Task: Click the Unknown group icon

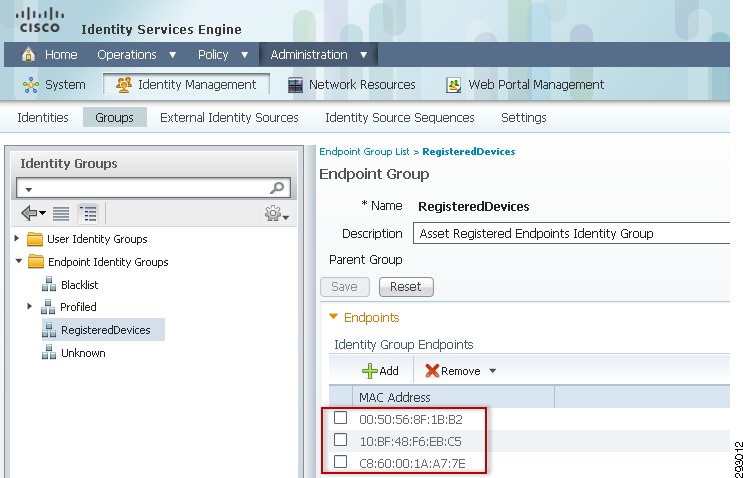Action: coord(49,352)
